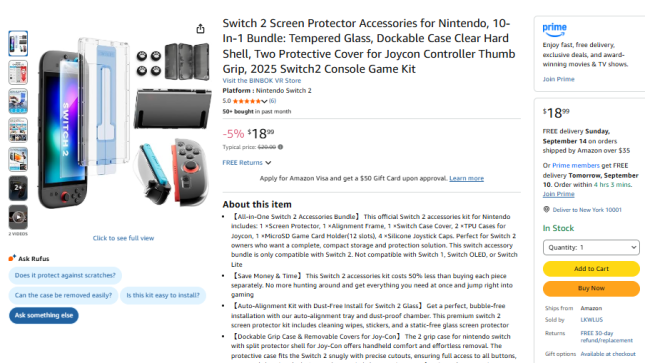
Task: Visit the BINBOK VR Store link
Action: (262, 81)
